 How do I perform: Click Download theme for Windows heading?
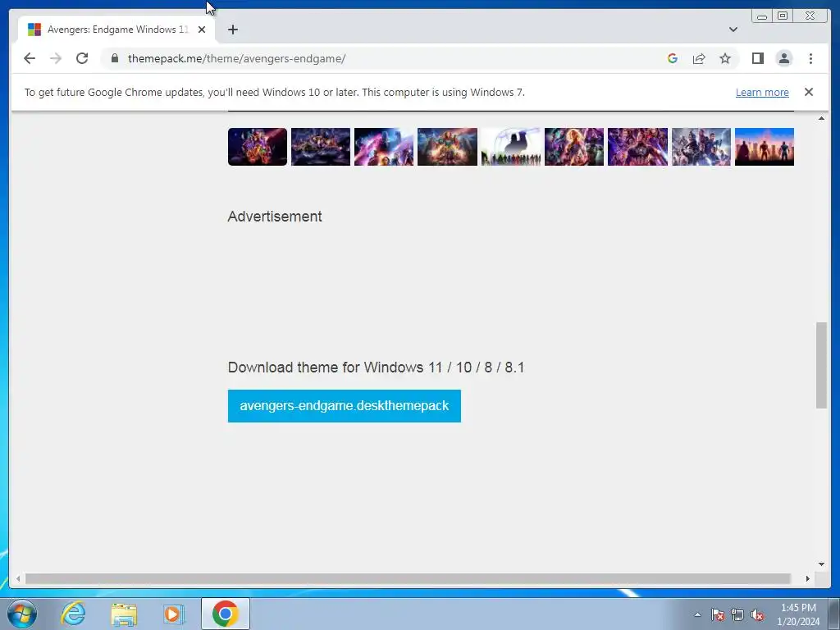[376, 367]
